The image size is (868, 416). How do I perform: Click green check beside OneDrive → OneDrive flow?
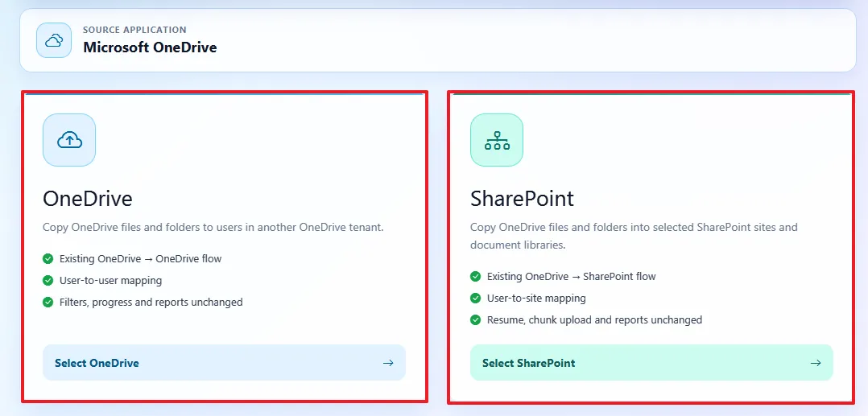(48, 258)
